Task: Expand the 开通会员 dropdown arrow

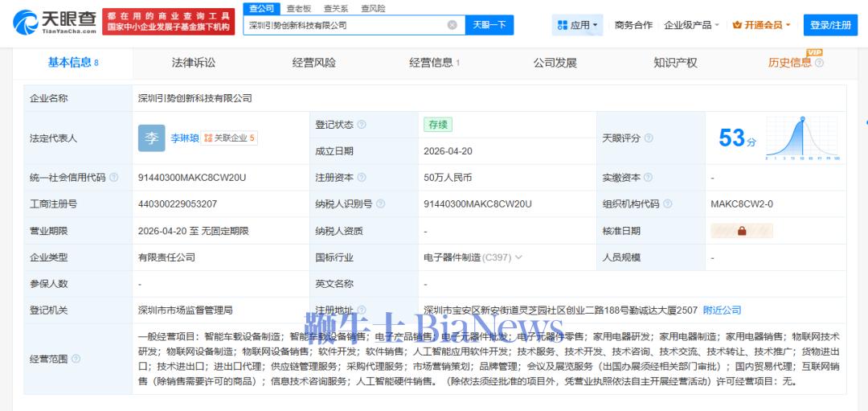Action: (788, 25)
